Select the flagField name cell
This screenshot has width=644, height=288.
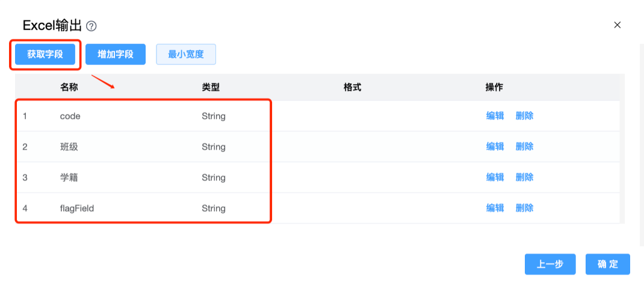click(x=77, y=209)
